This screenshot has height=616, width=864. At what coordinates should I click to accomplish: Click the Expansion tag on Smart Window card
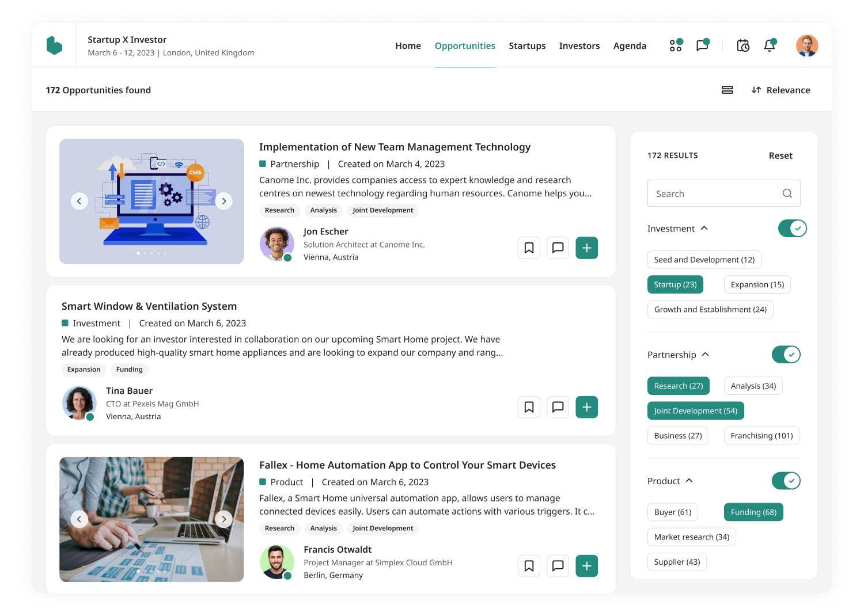(x=84, y=370)
